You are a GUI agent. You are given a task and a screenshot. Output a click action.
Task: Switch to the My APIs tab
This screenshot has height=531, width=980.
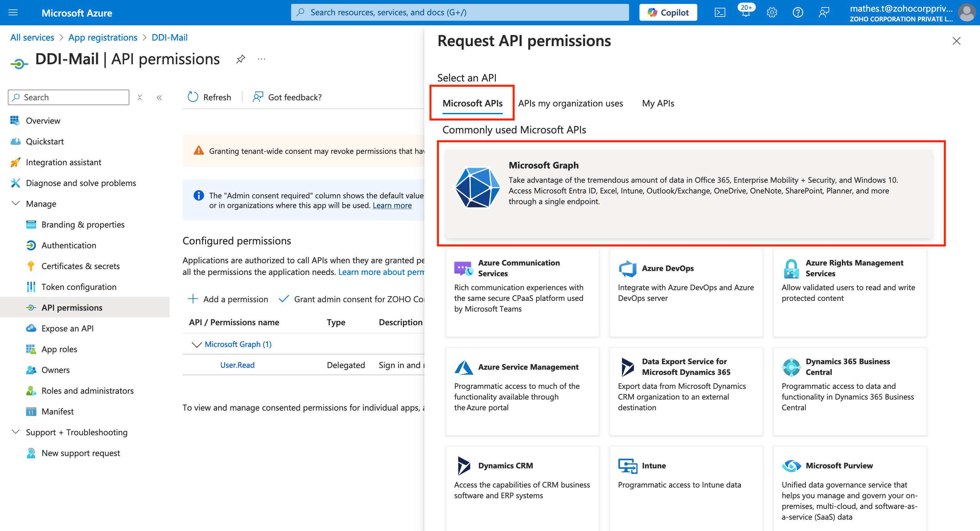pyautogui.click(x=657, y=104)
